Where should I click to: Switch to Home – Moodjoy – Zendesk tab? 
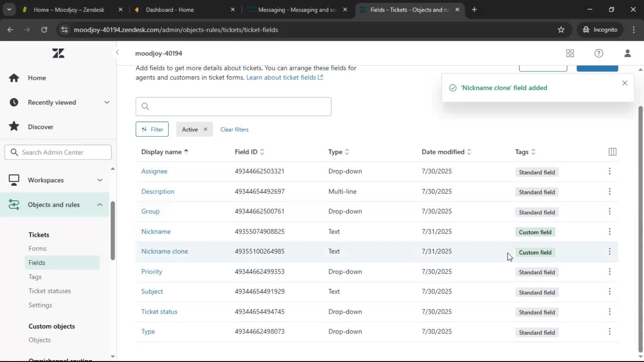(x=69, y=10)
